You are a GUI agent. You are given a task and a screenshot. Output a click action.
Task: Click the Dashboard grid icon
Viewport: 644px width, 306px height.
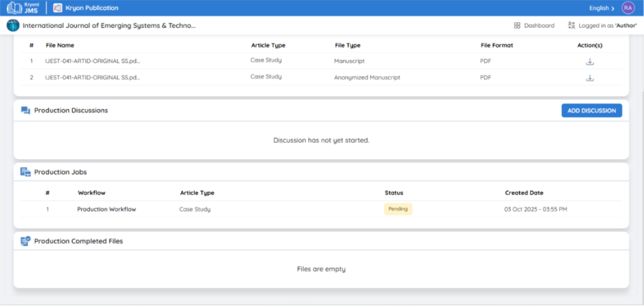(517, 26)
